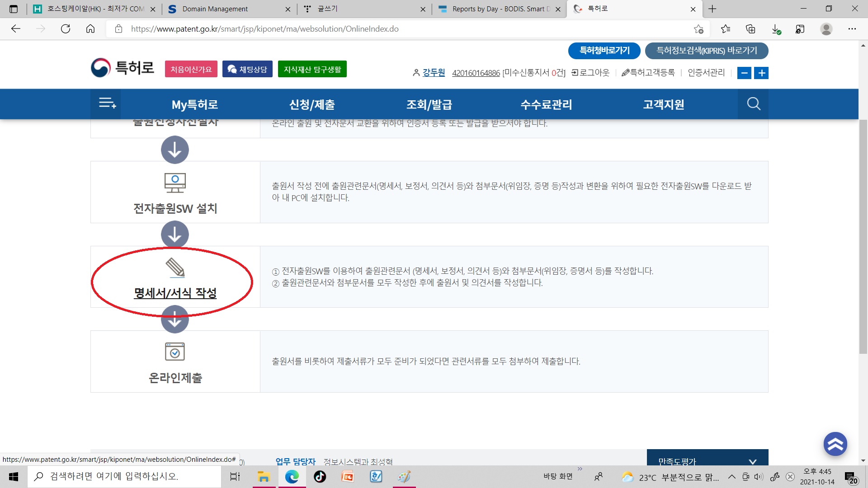
Task: Open the 신청/제출 menu
Action: click(x=312, y=104)
